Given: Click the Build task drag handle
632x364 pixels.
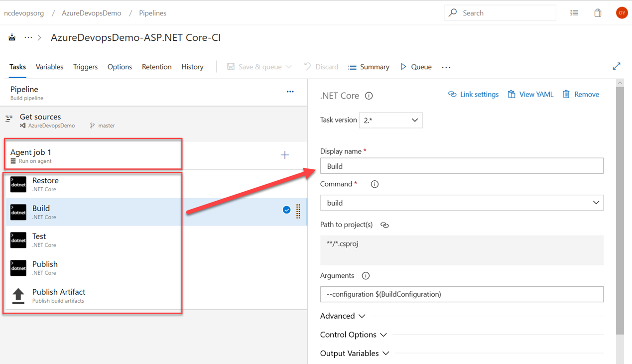Looking at the screenshot, I should [298, 212].
